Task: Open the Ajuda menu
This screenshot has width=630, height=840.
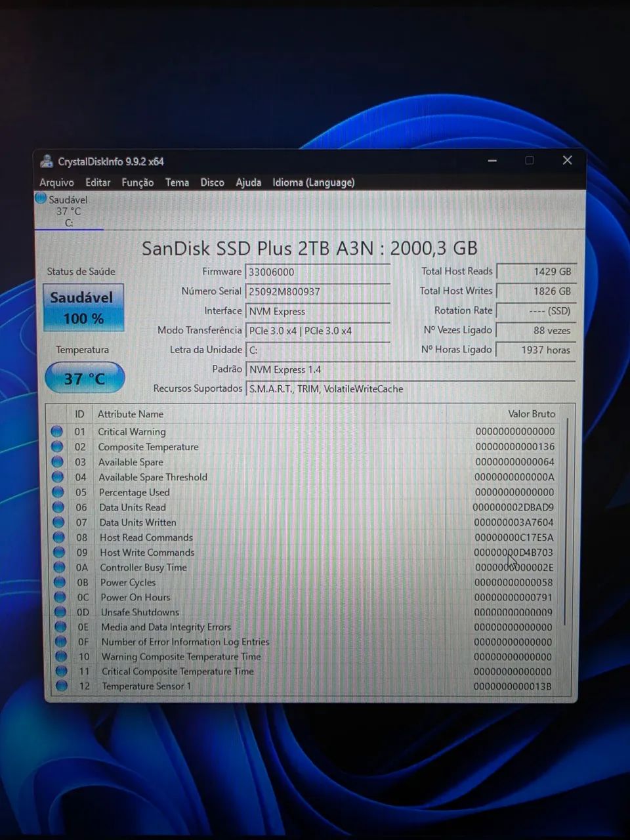Action: (248, 182)
